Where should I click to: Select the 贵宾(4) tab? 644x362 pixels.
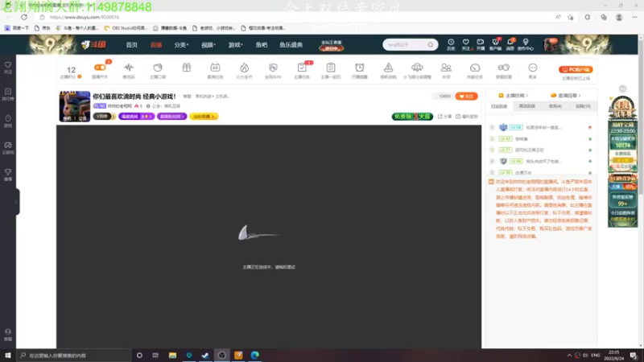click(x=555, y=106)
